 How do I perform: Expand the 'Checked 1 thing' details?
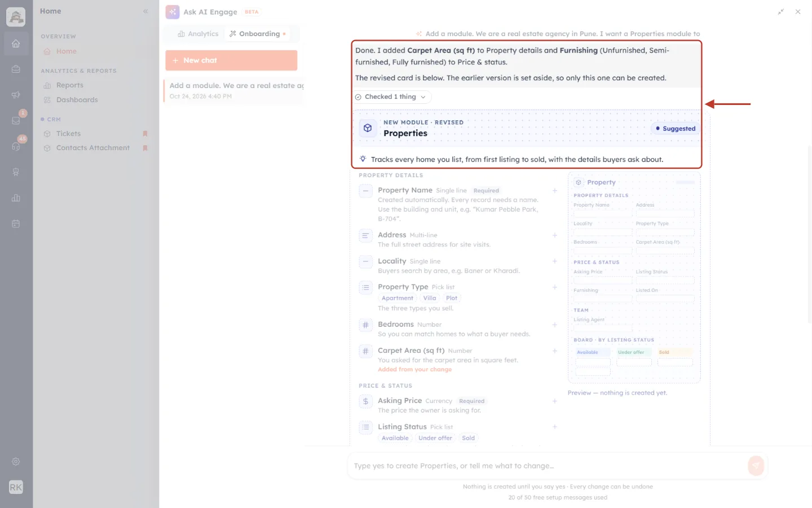coord(392,97)
